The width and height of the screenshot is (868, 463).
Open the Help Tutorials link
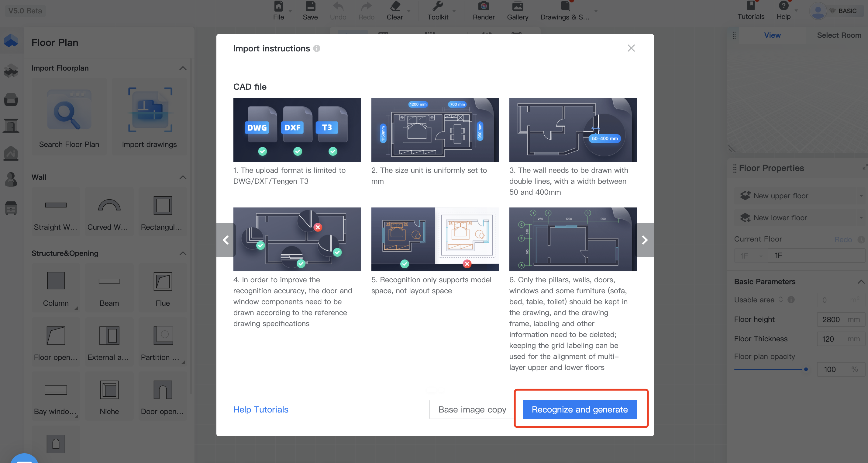(x=260, y=409)
